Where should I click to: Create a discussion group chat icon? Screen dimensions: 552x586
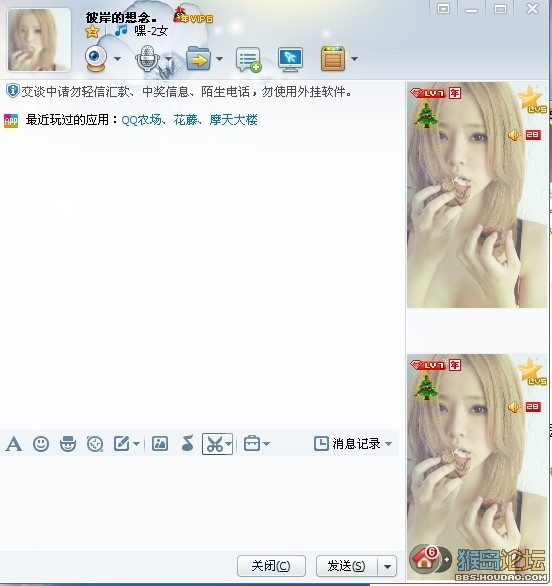(248, 59)
